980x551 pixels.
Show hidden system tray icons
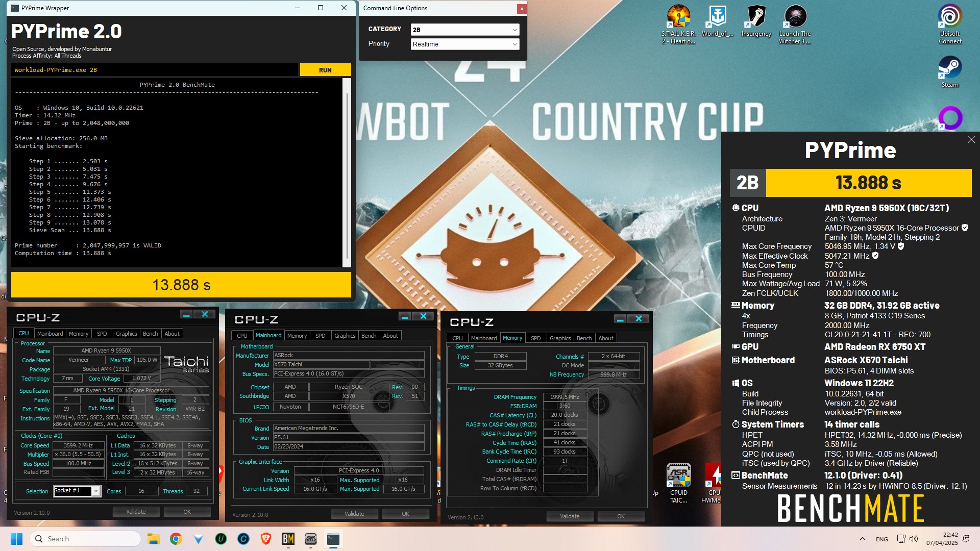(863, 539)
